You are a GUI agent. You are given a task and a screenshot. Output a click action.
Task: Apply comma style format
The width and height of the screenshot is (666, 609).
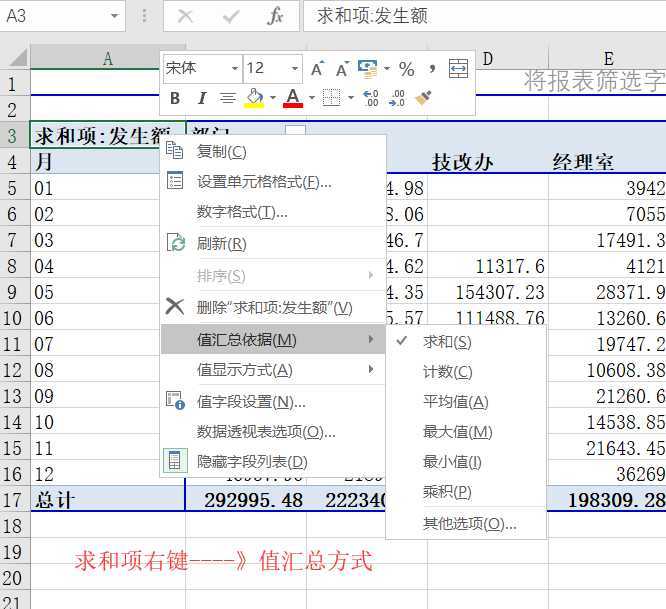(x=432, y=69)
